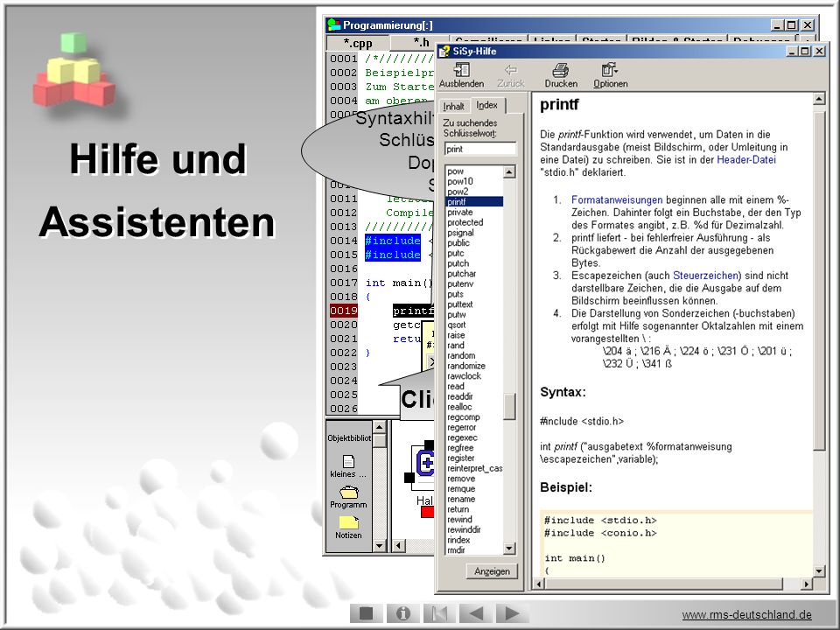
Task: Follow the Header-Datei link
Action: (x=745, y=159)
